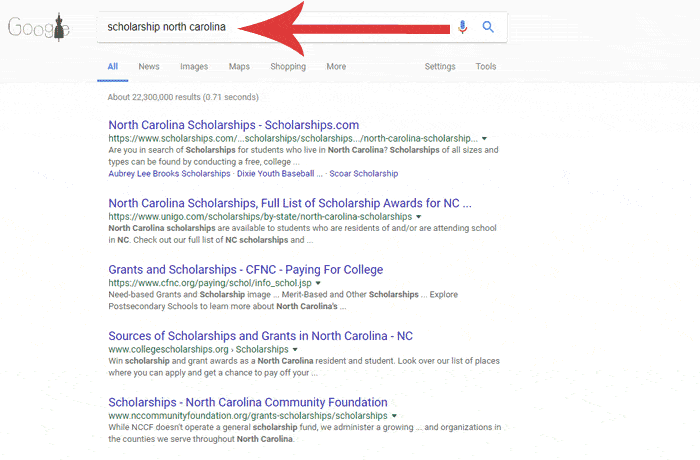Viewport: 700px width, 460px height.
Task: Click the blue magnifier search button
Action: (x=488, y=27)
